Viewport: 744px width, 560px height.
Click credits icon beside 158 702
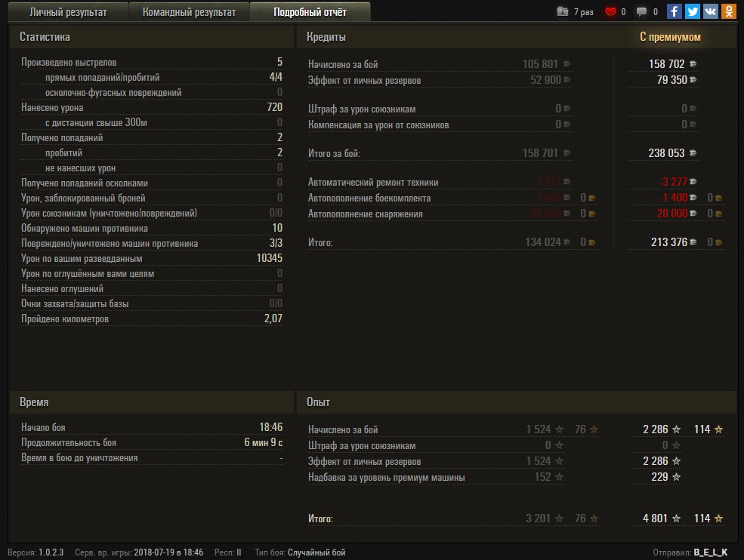pos(693,63)
